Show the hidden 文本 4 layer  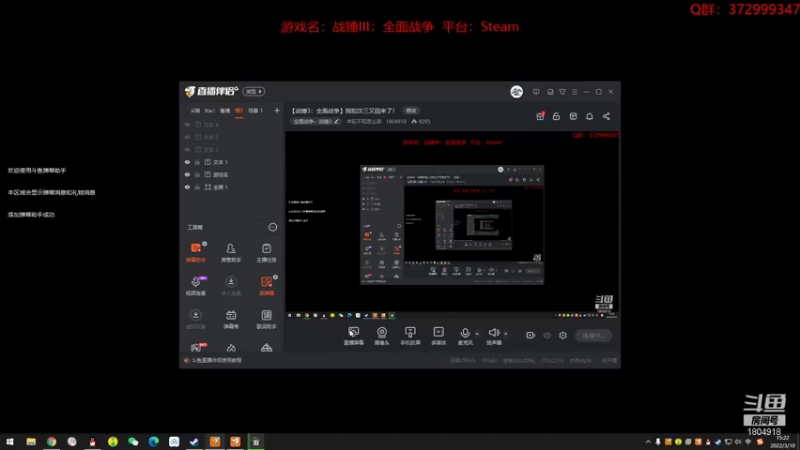pyautogui.click(x=187, y=124)
